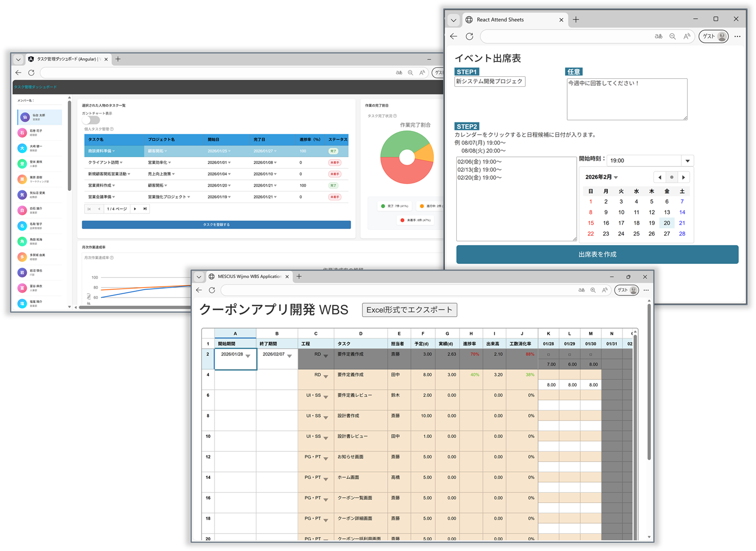Click the today dot button in calendar header
Image resolution: width=756 pixels, height=551 pixels.
click(x=671, y=177)
